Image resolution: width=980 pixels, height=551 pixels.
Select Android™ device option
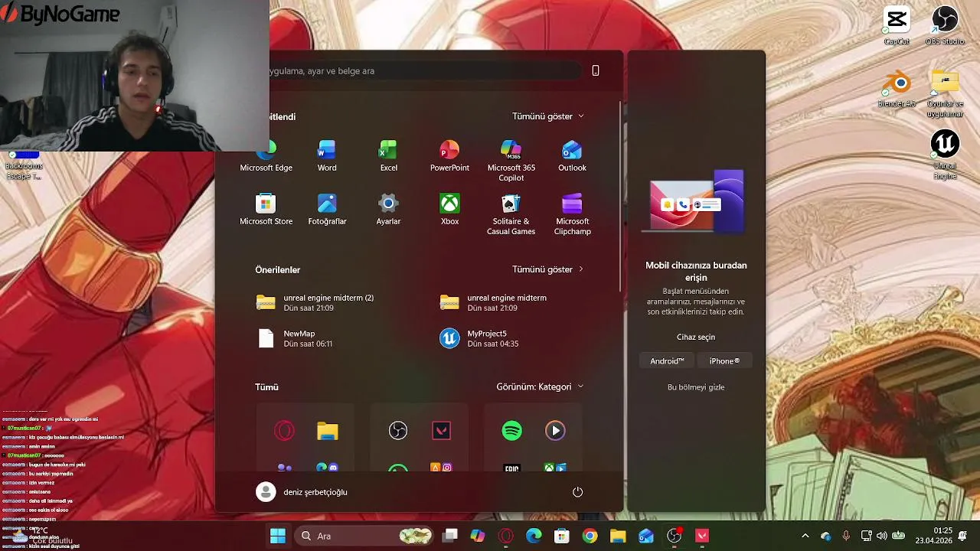click(667, 361)
